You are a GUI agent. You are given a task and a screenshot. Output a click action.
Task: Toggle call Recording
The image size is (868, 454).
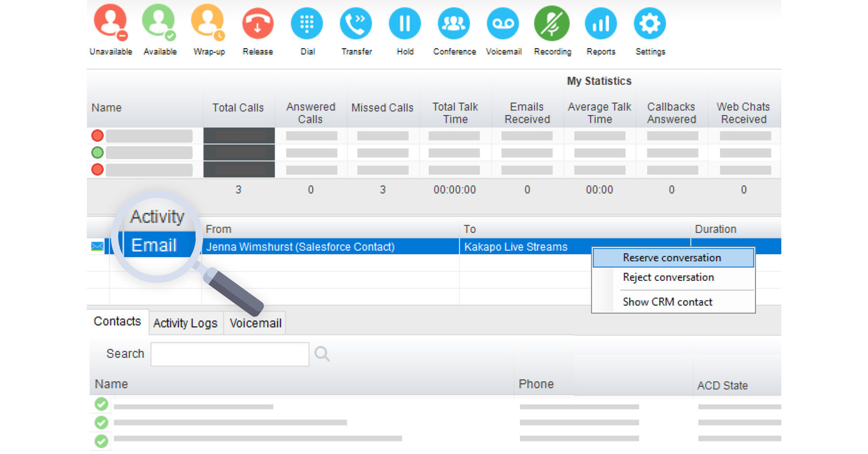[x=552, y=23]
